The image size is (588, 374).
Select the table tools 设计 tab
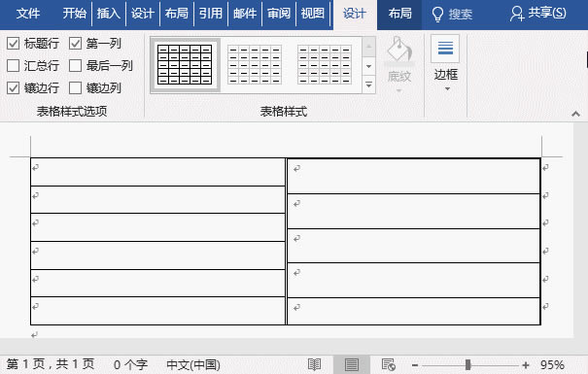tap(355, 14)
